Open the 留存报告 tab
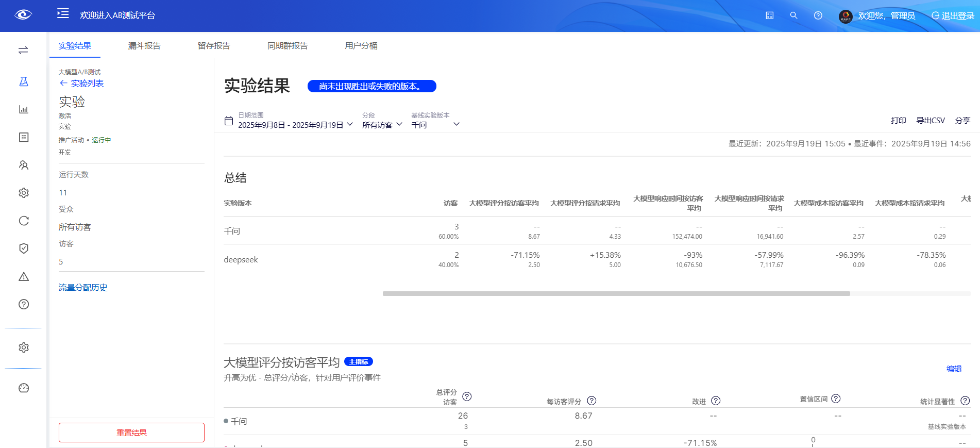The image size is (980, 448). (214, 46)
